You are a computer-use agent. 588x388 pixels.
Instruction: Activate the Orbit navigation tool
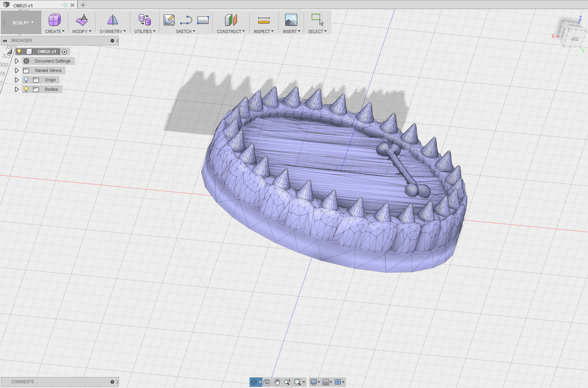254,382
